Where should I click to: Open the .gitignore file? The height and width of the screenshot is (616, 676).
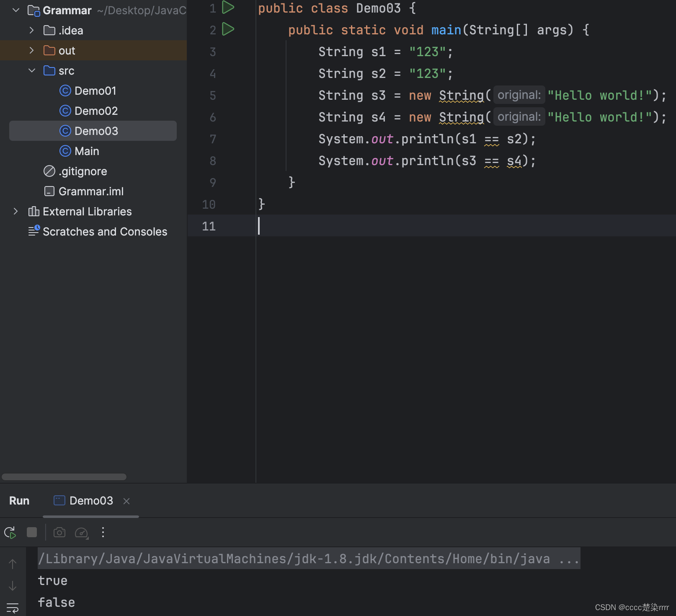[x=83, y=171]
